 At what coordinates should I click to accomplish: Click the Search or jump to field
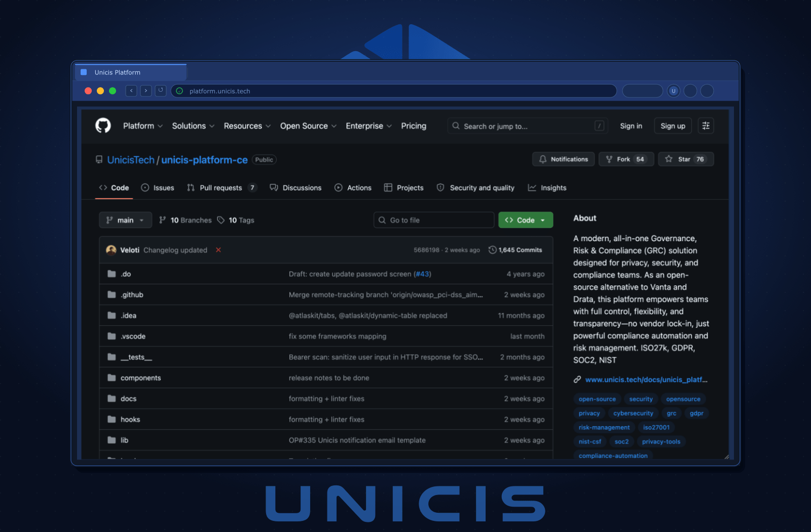click(x=528, y=126)
